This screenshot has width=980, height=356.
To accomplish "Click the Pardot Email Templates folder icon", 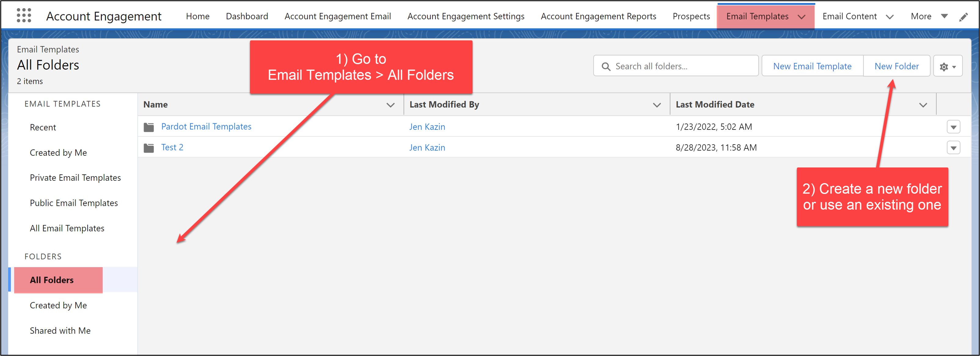I will [x=149, y=127].
